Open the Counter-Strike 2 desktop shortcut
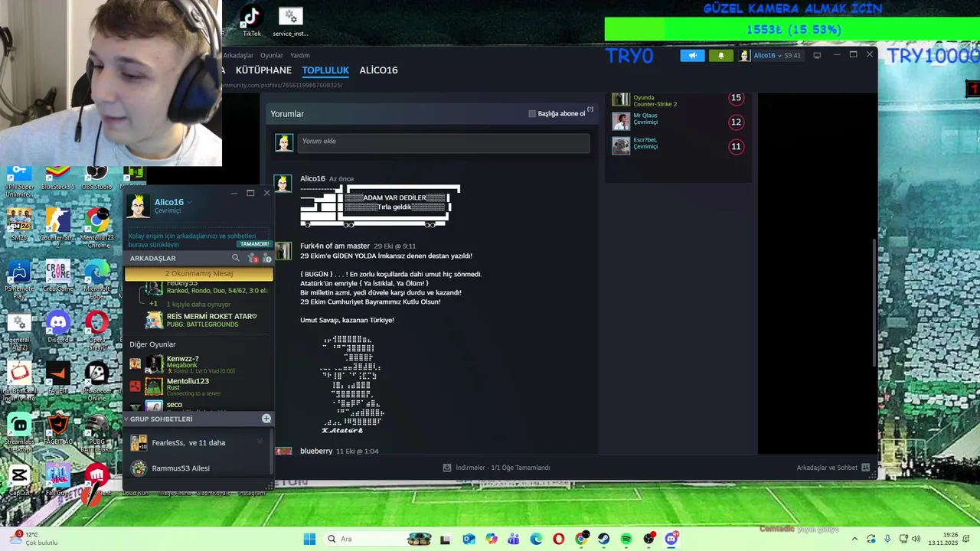The image size is (980, 551). [58, 226]
